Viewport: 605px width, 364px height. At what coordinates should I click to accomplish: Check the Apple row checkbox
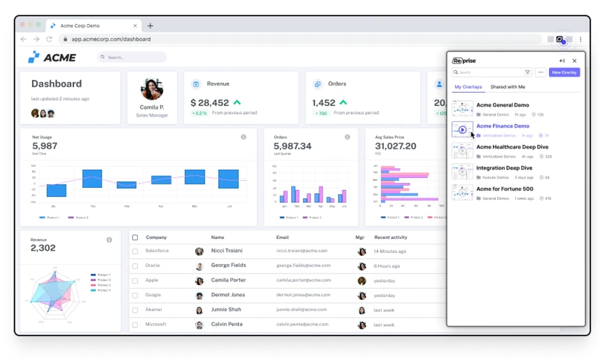click(x=135, y=281)
